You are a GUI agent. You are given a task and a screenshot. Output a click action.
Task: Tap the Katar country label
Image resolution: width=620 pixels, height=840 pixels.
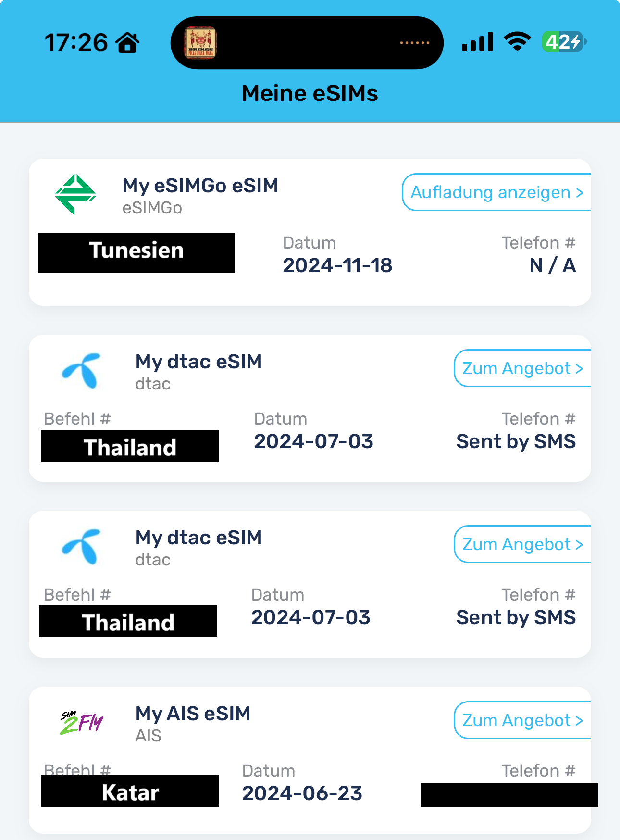(130, 791)
